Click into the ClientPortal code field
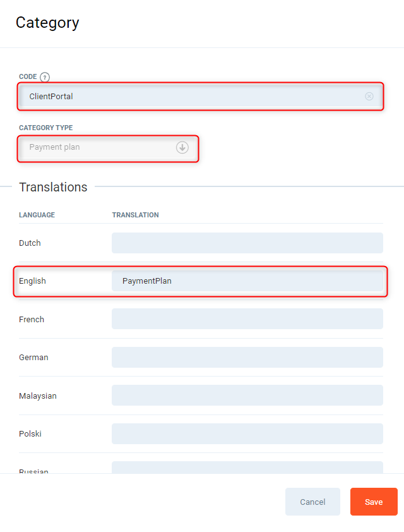The image size is (404, 532). 189,97
